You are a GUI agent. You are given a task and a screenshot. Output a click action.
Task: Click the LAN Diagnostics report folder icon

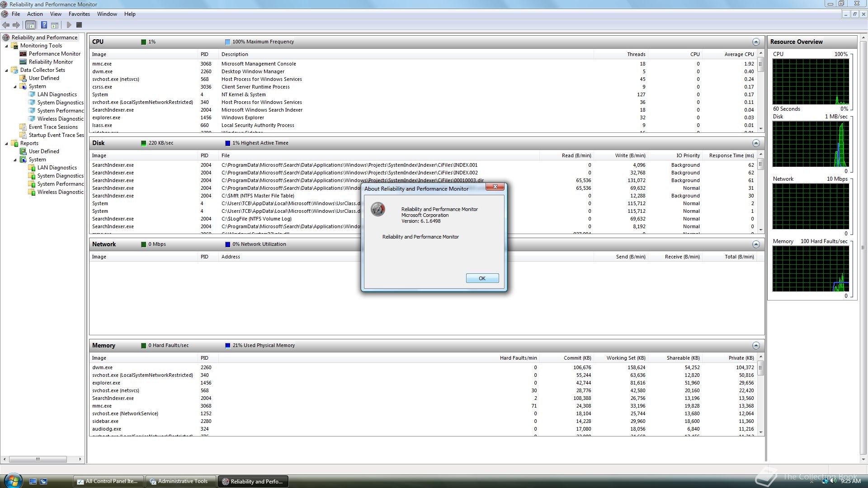(x=32, y=168)
